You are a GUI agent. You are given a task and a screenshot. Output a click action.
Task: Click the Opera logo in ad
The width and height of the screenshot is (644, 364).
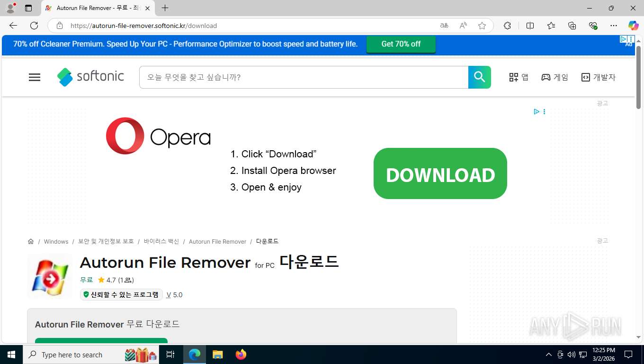[158, 136]
